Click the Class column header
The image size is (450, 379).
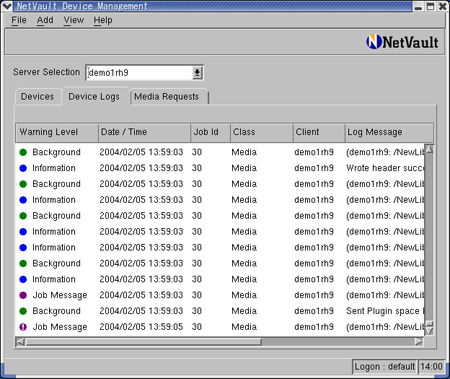pos(262,132)
